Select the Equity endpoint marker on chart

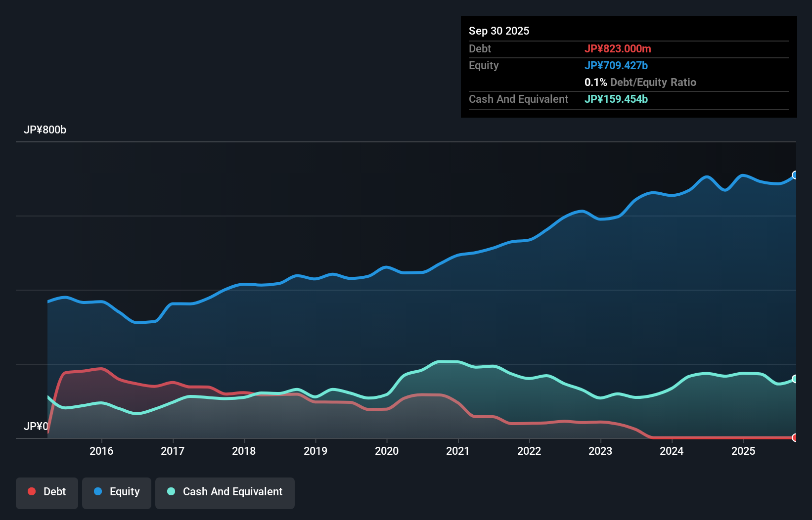click(796, 175)
